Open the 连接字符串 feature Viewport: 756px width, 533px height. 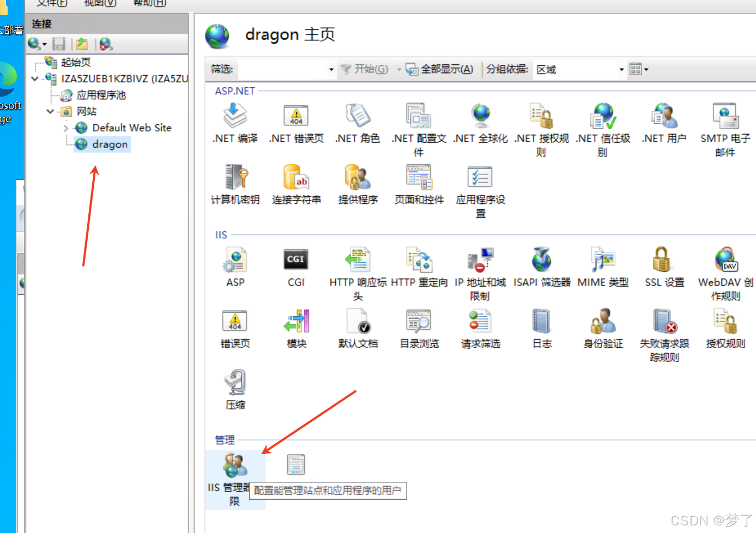point(296,185)
